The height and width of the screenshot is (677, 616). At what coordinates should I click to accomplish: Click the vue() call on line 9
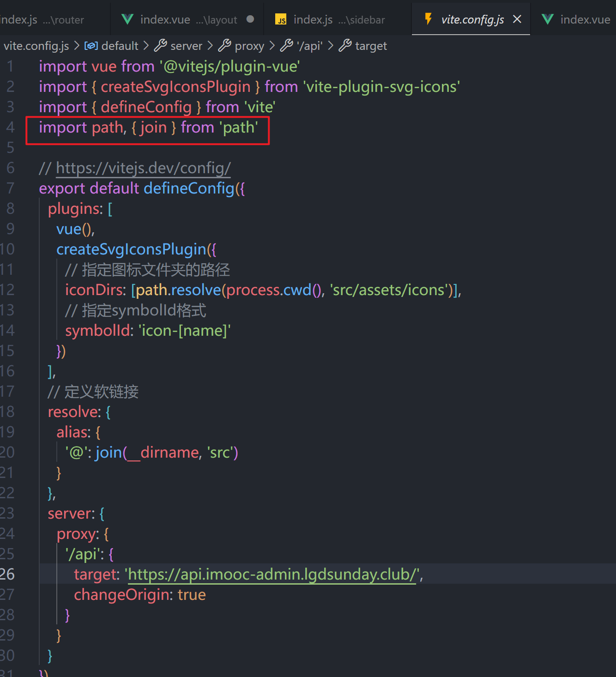click(x=75, y=229)
